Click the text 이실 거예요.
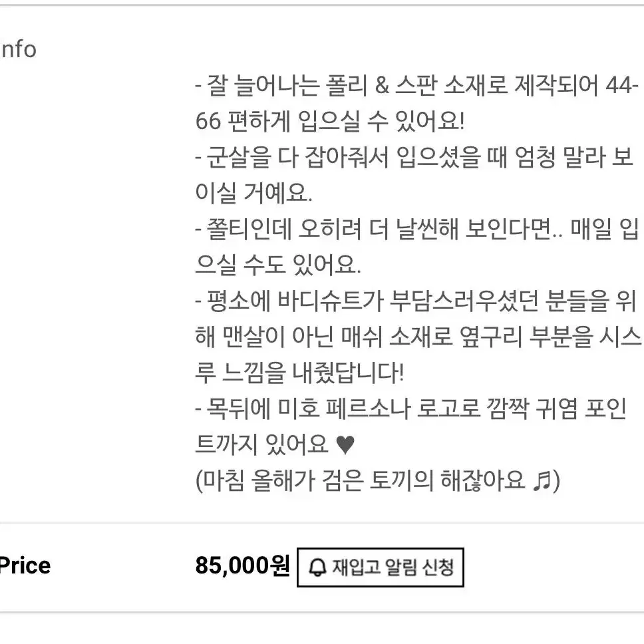The image size is (644, 644). point(254,193)
